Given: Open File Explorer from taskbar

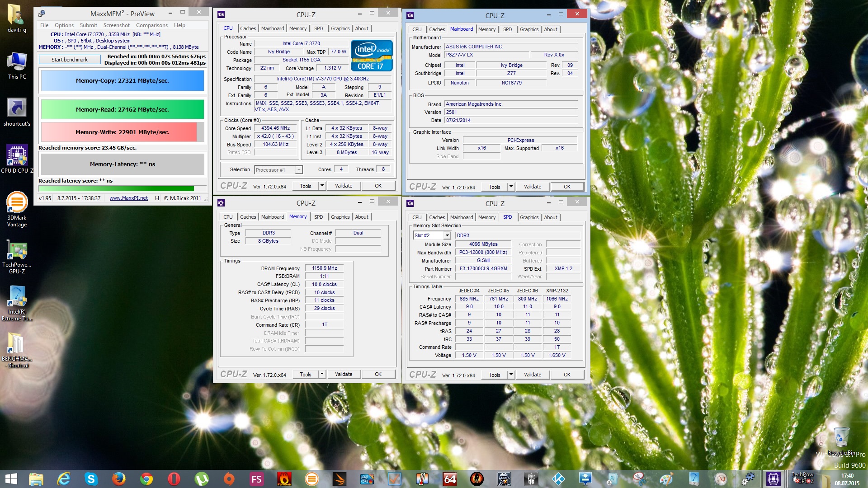Looking at the screenshot, I should click(36, 479).
